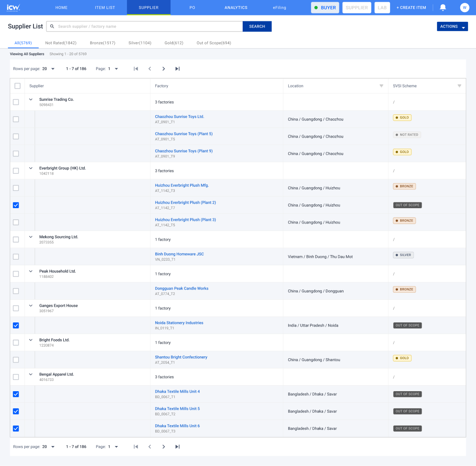Go to previous page in top pagination
The height and width of the screenshot is (466, 476).
point(150,69)
